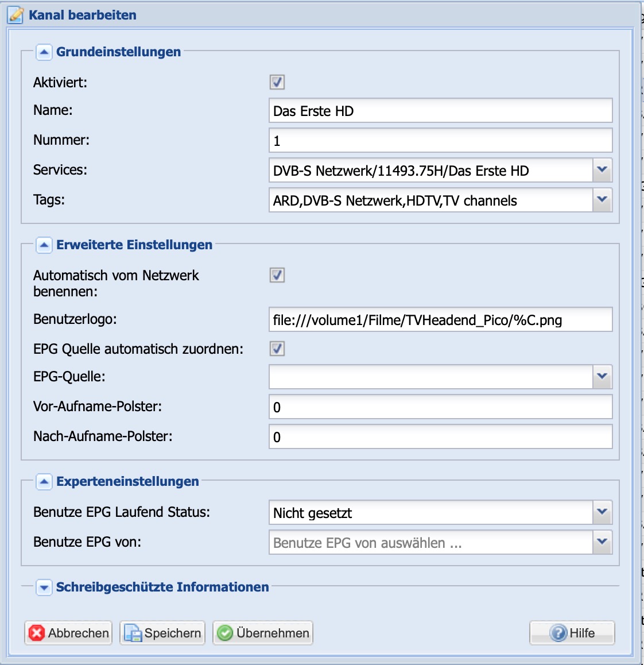Collapse the Erweiterte Einstellungen section

click(44, 245)
